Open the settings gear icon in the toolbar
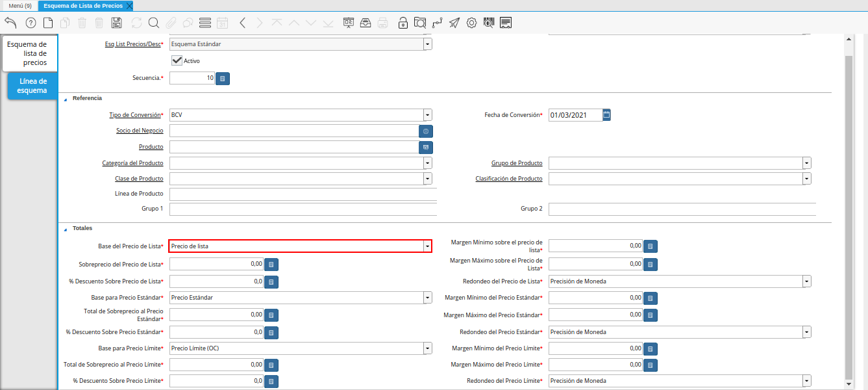Image resolution: width=868 pixels, height=390 pixels. point(472,23)
